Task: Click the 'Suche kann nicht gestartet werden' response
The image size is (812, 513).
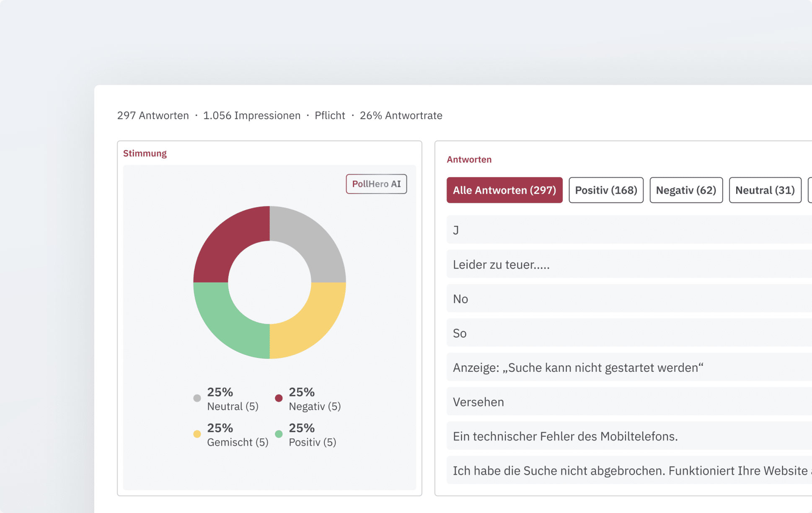Action: 578,368
